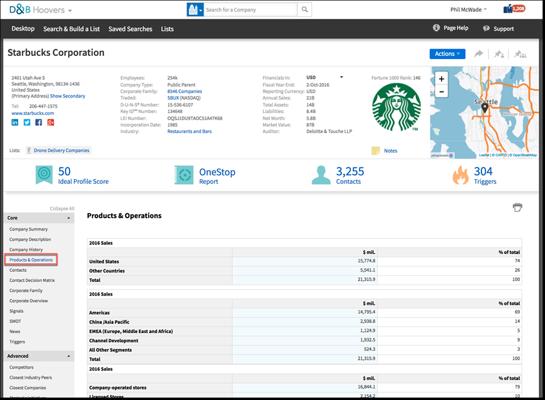Select Contact Decision Matrix in sidebar
The width and height of the screenshot is (545, 400).
(32, 280)
